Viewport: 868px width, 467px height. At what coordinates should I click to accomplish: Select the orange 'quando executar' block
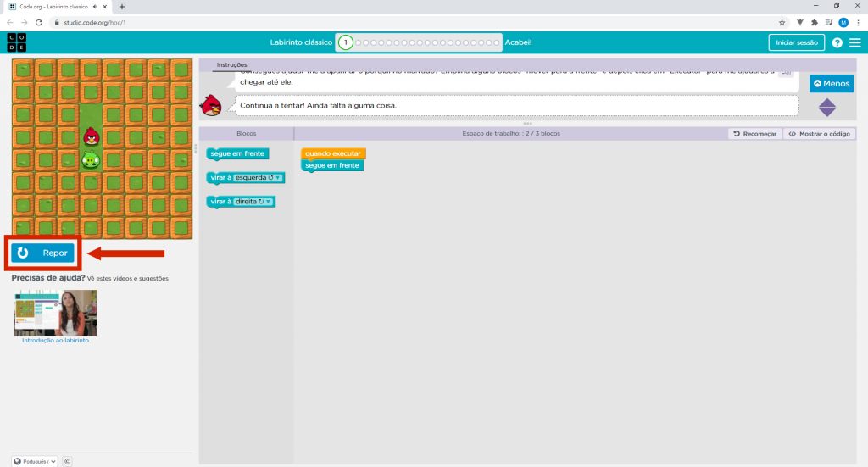pyautogui.click(x=332, y=153)
